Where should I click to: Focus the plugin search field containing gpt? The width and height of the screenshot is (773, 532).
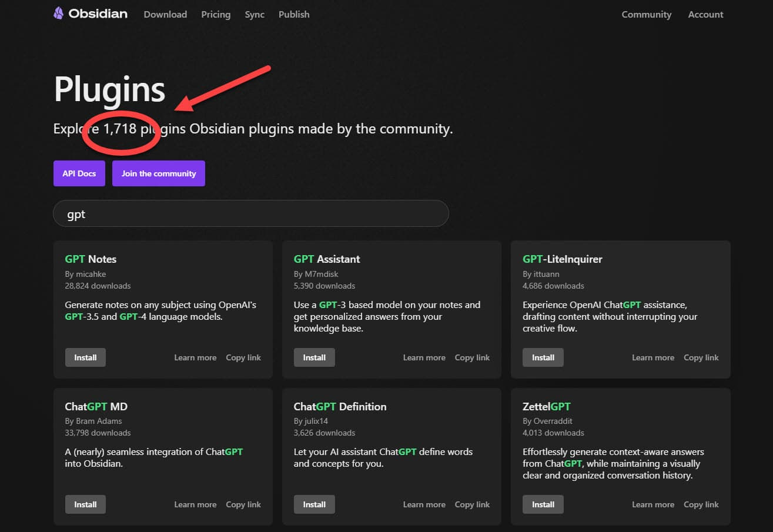[x=251, y=213]
